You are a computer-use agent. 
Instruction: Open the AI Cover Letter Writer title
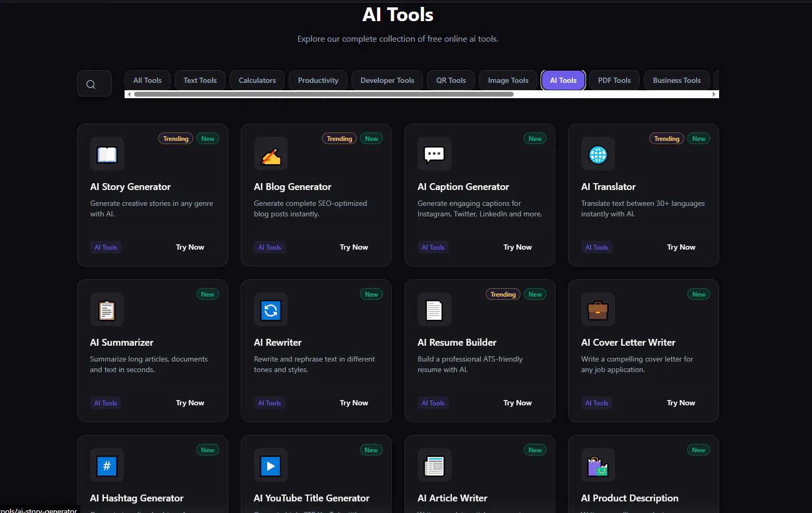coord(628,343)
